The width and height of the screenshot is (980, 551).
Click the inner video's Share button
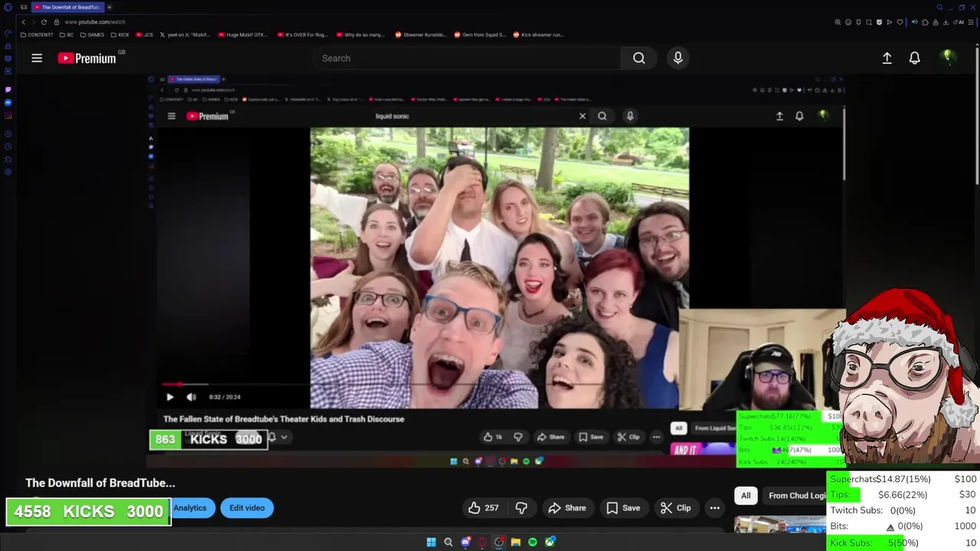click(551, 437)
